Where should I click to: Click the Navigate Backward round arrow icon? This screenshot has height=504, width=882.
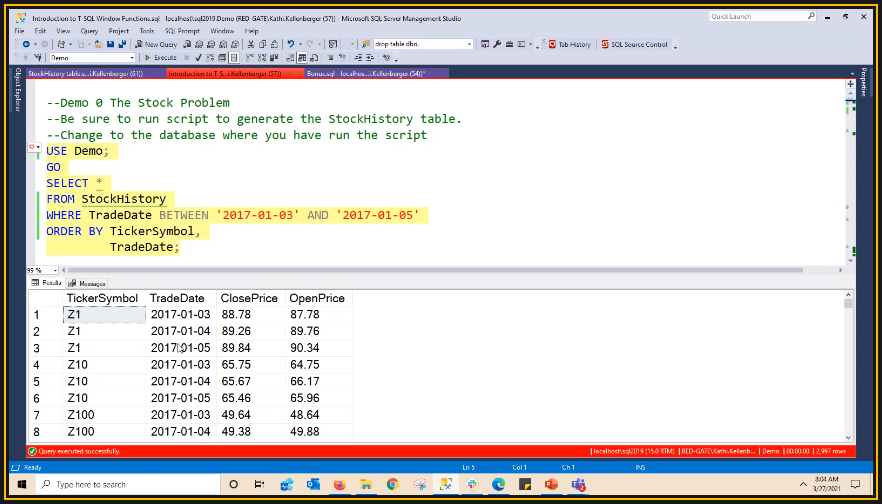pos(26,44)
